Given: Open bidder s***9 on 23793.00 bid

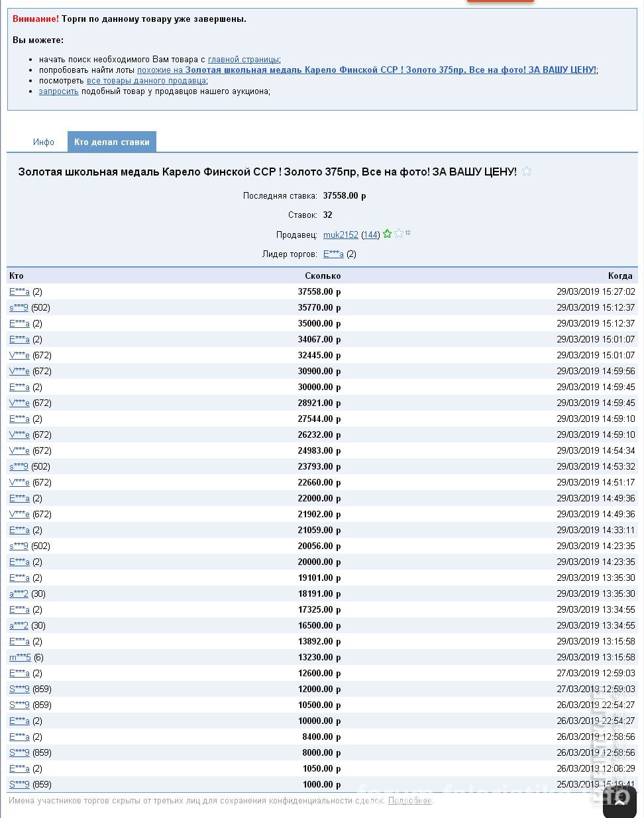Looking at the screenshot, I should (19, 466).
